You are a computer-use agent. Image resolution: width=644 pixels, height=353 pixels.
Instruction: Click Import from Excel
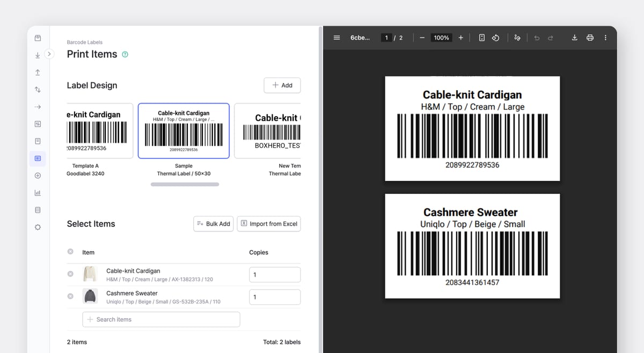pos(268,224)
